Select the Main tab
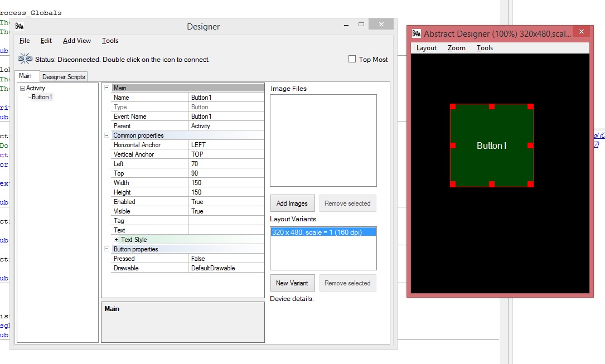 coord(26,76)
